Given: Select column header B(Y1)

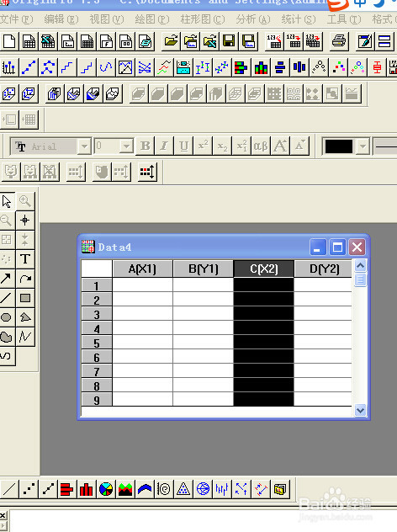Looking at the screenshot, I should [x=204, y=269].
